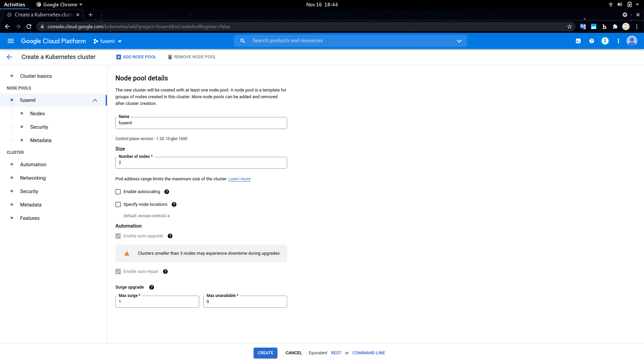Enable the autoscaling checkbox
The image size is (644, 362).
pos(118,192)
